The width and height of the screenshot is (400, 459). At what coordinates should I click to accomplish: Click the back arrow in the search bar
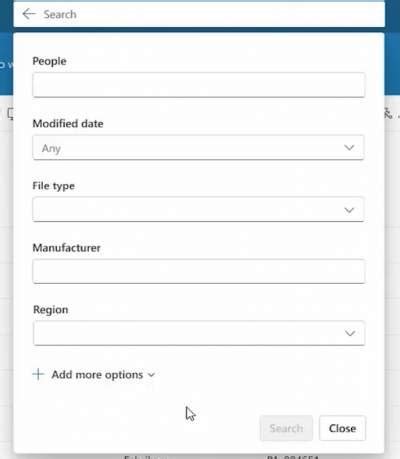29,14
